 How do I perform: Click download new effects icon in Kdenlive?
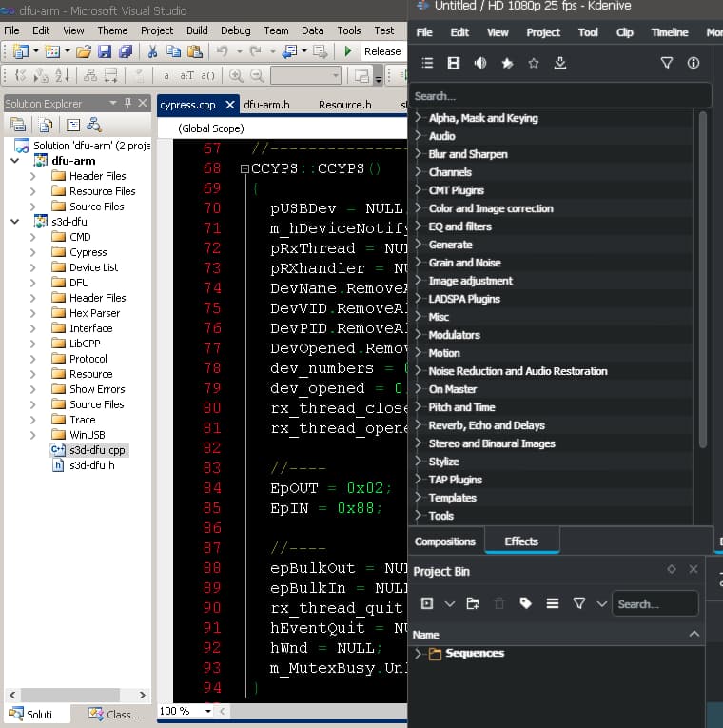[x=560, y=63]
